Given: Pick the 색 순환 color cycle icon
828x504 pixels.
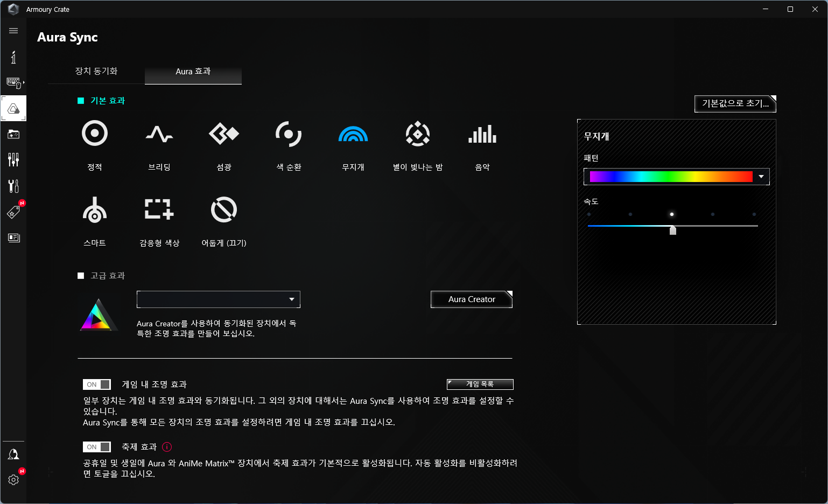Looking at the screenshot, I should tap(289, 134).
